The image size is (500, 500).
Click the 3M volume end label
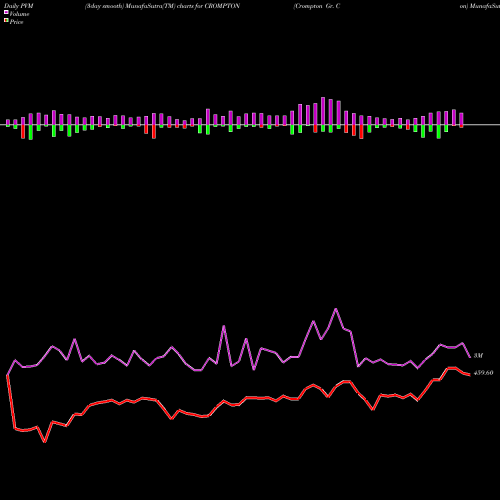(x=478, y=356)
